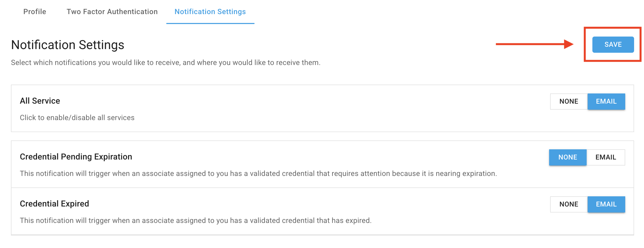Select the Notification Settings tab
The width and height of the screenshot is (644, 248).
coord(210,11)
